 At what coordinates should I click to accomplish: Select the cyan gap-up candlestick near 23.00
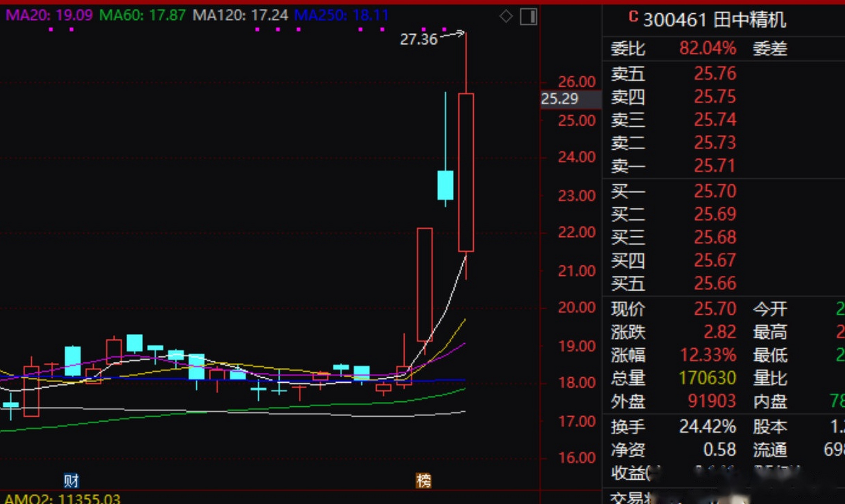point(445,185)
